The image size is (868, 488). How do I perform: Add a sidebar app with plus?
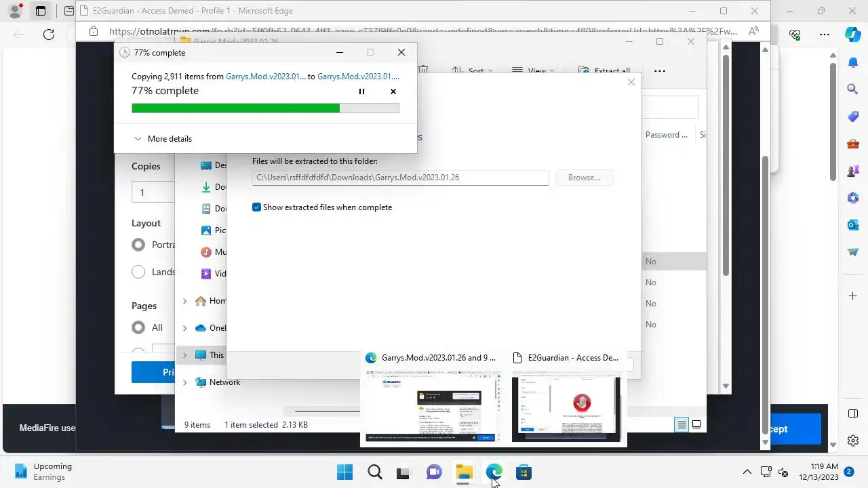click(853, 296)
